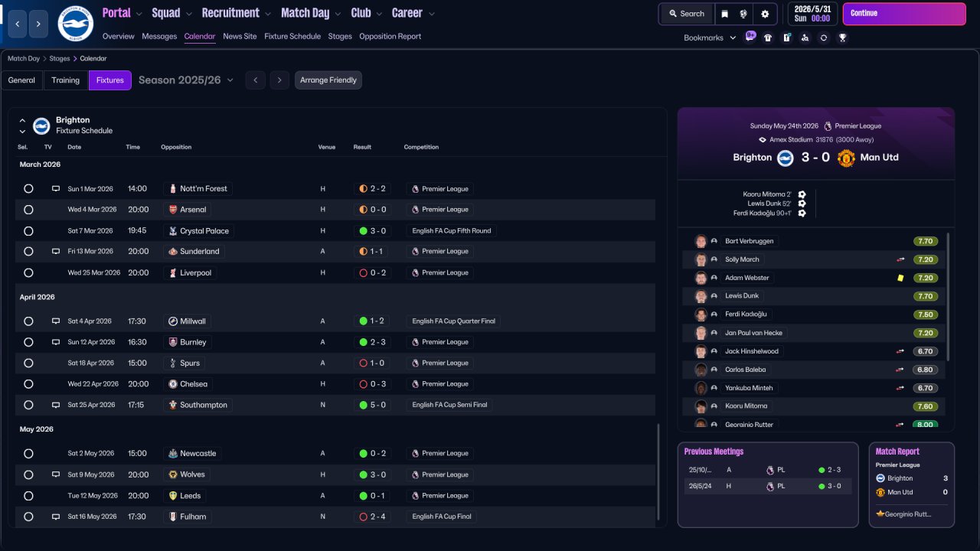Click the up chevron beside Brighton Fixture Schedule
The height and width of the screenshot is (551, 980).
click(x=22, y=121)
